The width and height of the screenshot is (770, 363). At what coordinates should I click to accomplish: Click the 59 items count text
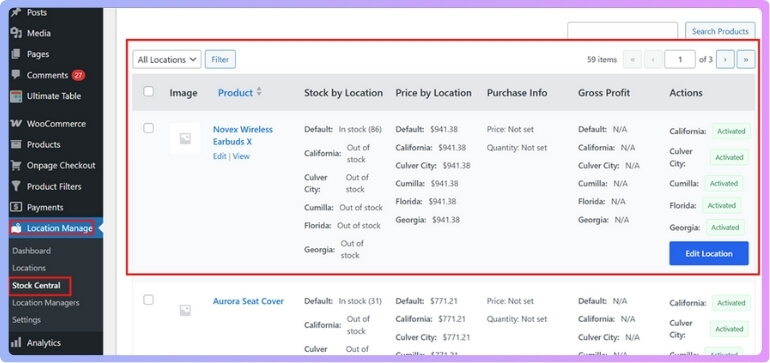coord(602,59)
